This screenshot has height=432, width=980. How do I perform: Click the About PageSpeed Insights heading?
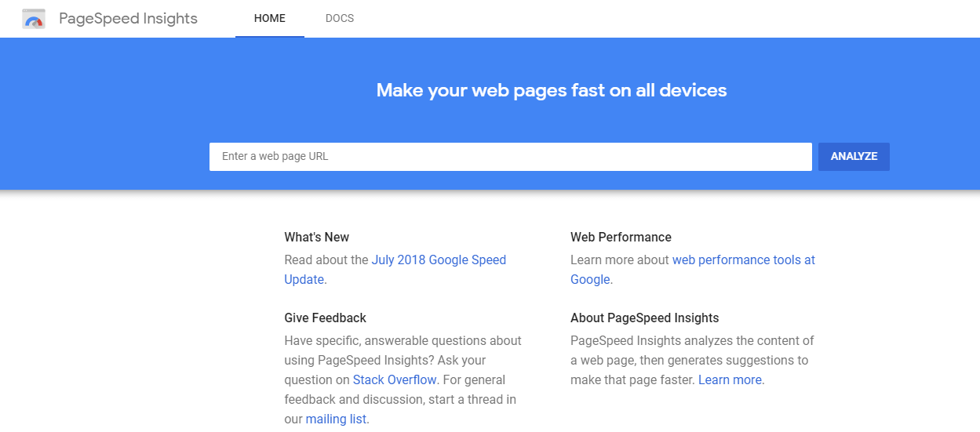(644, 318)
